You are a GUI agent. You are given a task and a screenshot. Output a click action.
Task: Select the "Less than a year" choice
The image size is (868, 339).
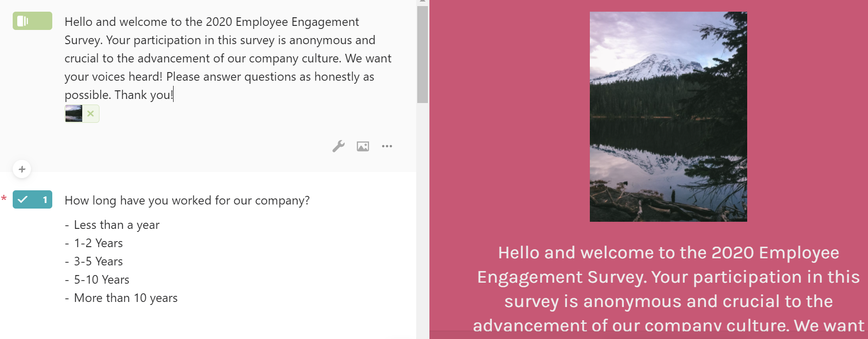[x=116, y=225]
